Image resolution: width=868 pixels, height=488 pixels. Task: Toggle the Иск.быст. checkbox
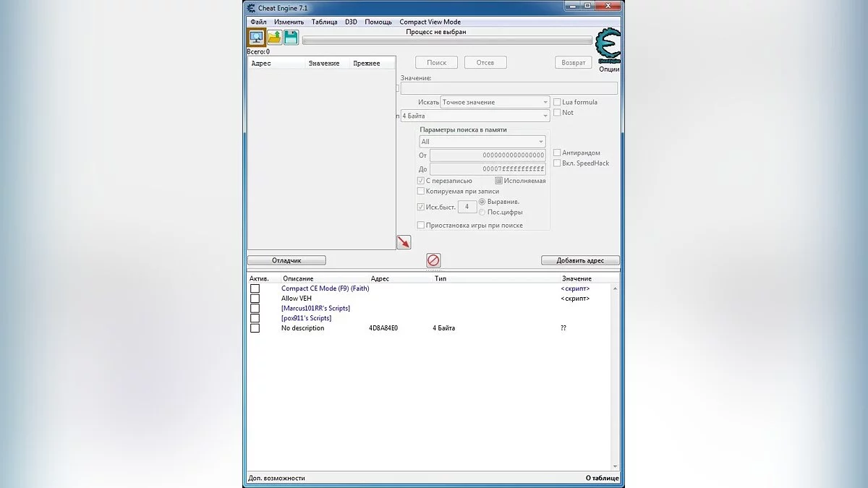tap(421, 207)
